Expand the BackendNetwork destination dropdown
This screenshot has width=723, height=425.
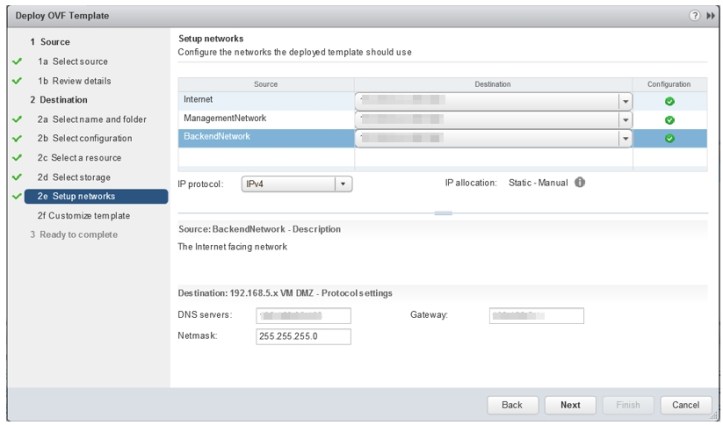click(x=626, y=138)
